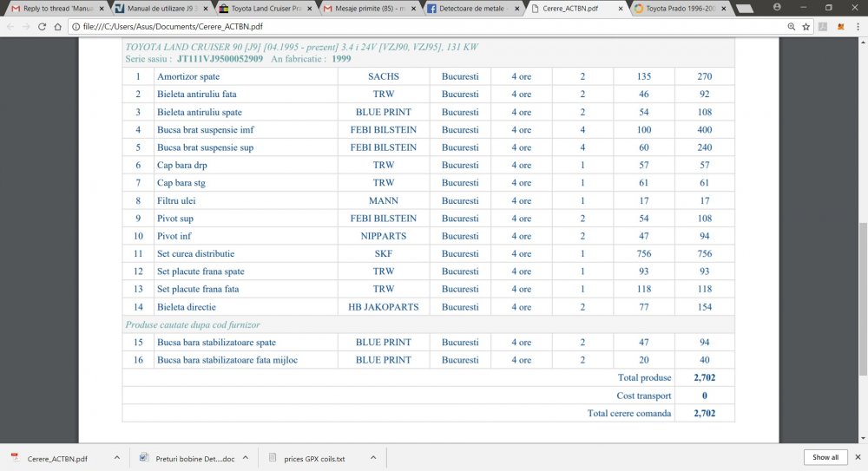Click the orange extension icon in toolbar
Image resolution: width=868 pixels, height=471 pixels.
point(841,27)
